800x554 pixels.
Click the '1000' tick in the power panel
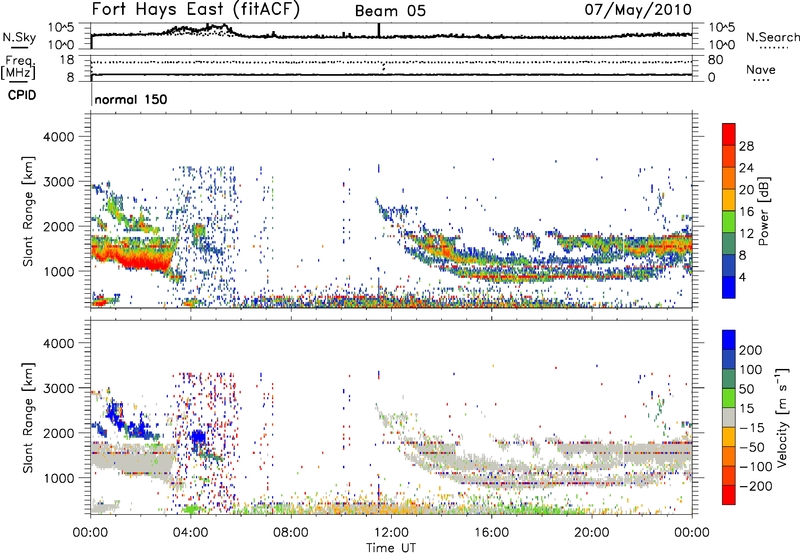[58, 271]
